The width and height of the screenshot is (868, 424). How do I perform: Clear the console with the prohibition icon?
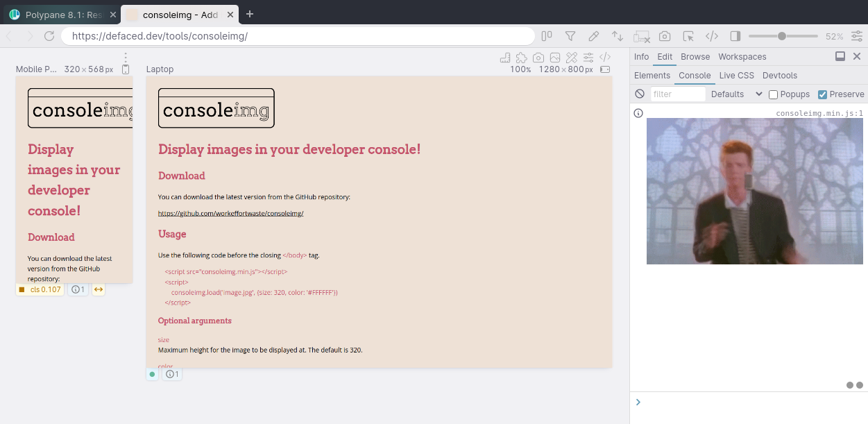640,94
